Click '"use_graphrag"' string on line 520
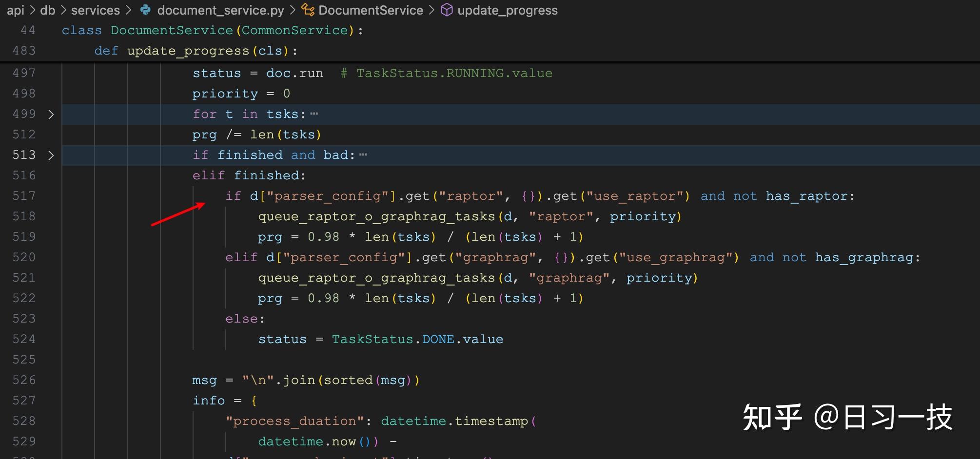 click(675, 257)
